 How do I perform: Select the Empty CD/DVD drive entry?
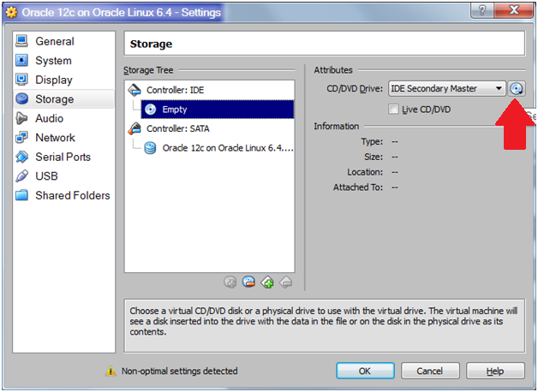coord(174,110)
